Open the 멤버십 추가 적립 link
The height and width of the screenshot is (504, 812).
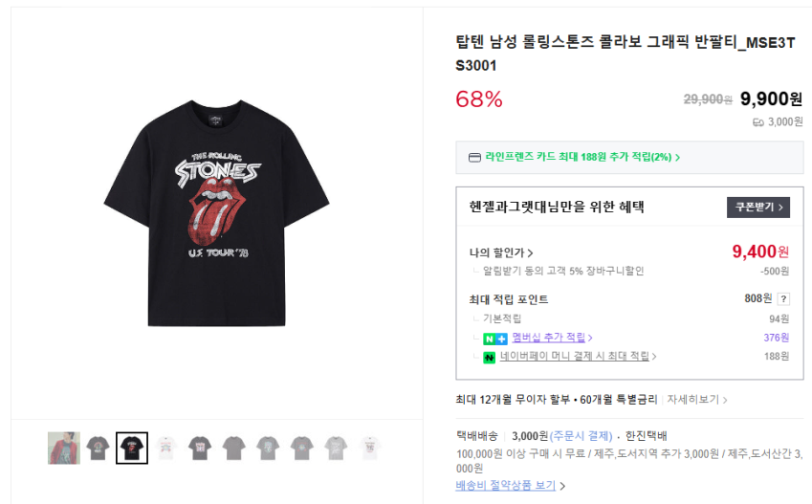(x=552, y=338)
